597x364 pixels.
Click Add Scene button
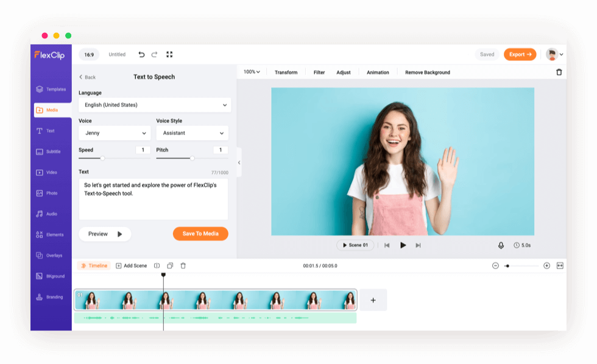coord(132,266)
